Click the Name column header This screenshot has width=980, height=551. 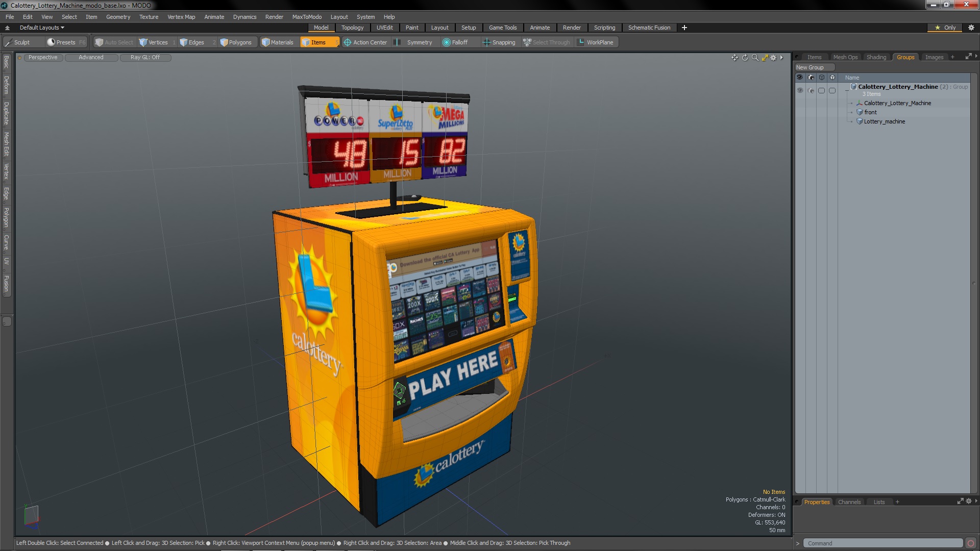(852, 78)
